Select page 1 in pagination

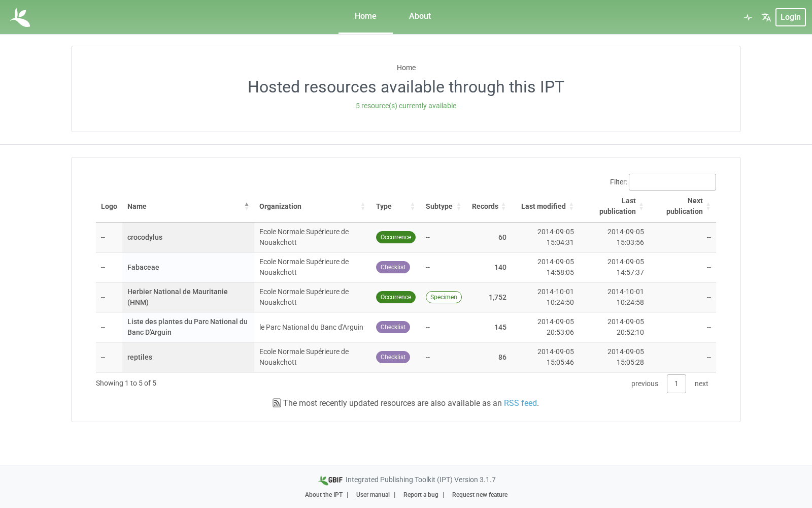(676, 384)
